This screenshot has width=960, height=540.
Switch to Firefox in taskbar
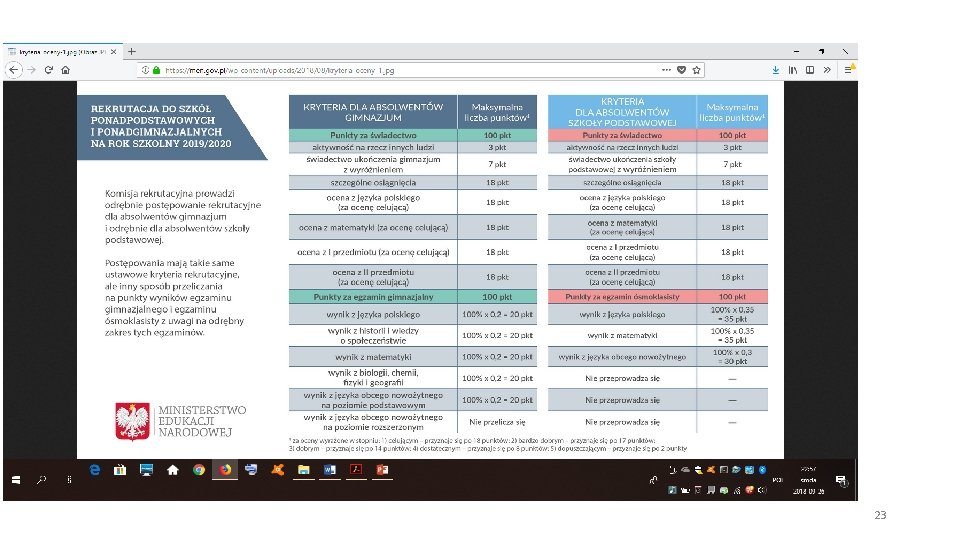point(225,470)
